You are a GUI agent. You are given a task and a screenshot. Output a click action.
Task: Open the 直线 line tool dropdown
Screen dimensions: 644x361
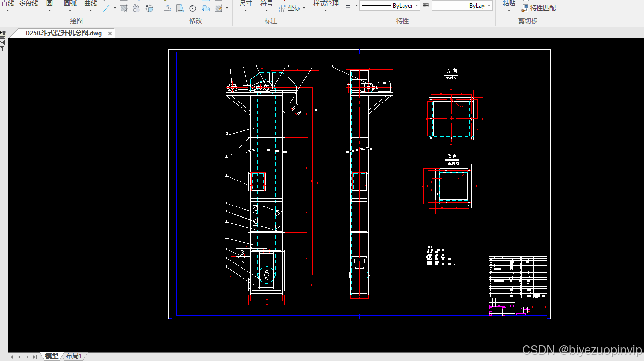tap(7, 10)
